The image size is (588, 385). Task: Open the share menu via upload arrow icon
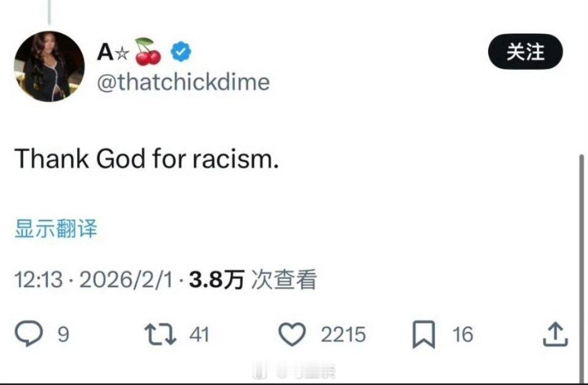tap(555, 334)
